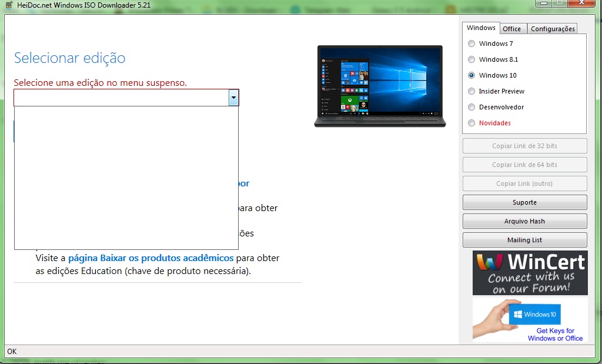Click the Windows 10 Get Keys banner
This screenshot has width=602, height=364.
click(x=530, y=320)
